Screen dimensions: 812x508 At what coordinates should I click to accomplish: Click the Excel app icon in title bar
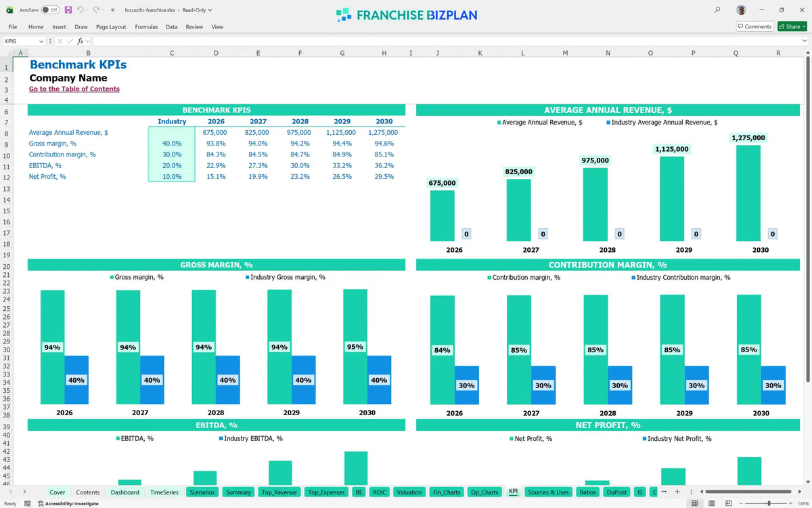[9, 10]
